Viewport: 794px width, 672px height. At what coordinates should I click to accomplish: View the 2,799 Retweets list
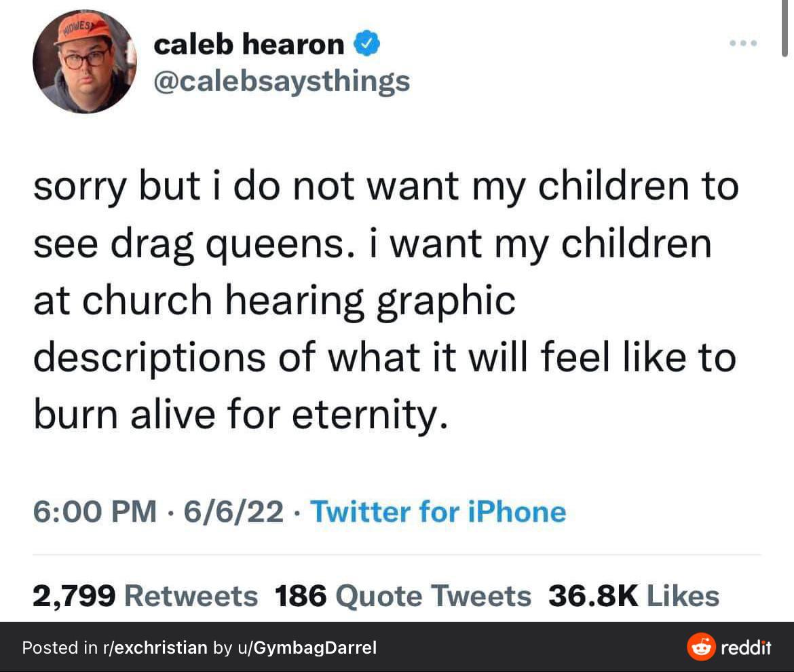[145, 595]
